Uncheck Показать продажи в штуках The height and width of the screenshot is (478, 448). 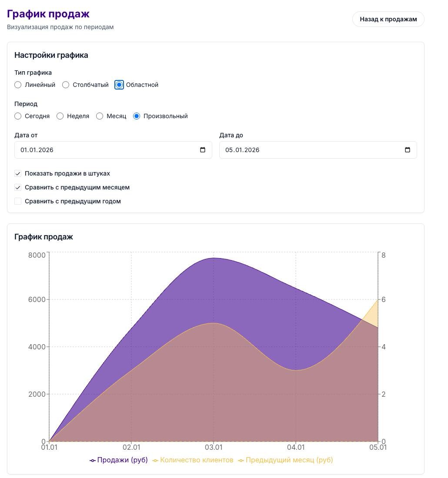coord(18,173)
